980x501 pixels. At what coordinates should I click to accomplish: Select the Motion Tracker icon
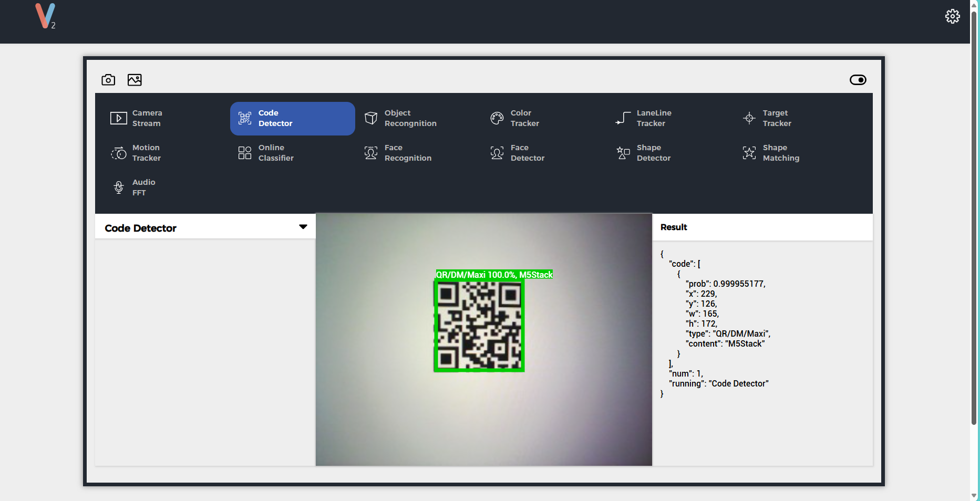(119, 153)
